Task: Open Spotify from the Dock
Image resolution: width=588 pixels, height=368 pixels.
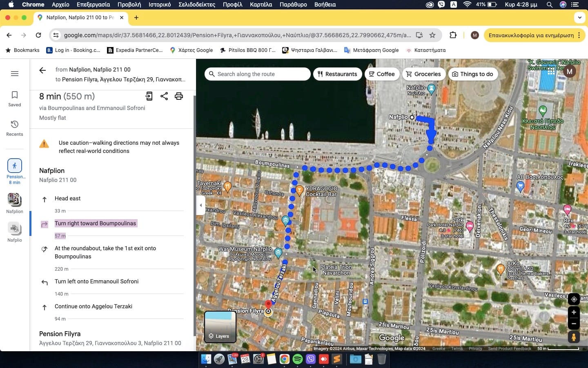Action: (x=298, y=359)
